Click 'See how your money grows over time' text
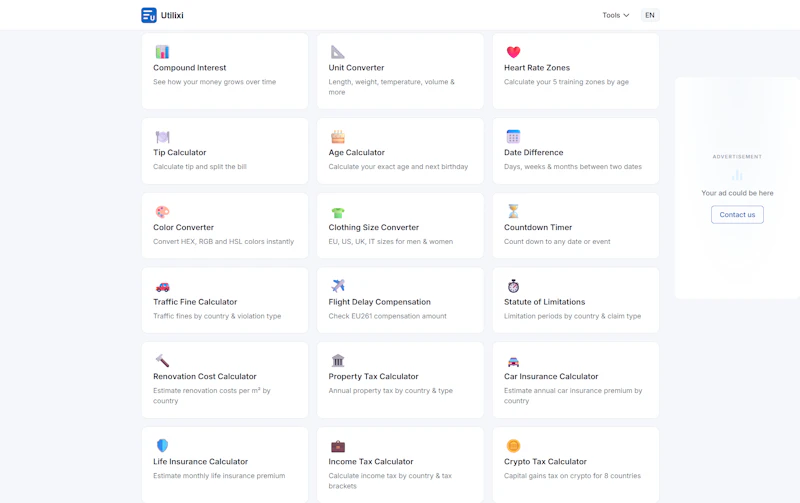The height and width of the screenshot is (503, 800). click(214, 82)
